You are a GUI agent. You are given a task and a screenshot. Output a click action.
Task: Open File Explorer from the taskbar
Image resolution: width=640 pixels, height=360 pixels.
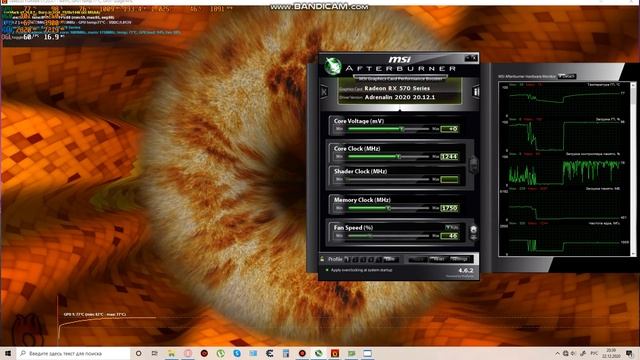click(x=171, y=353)
